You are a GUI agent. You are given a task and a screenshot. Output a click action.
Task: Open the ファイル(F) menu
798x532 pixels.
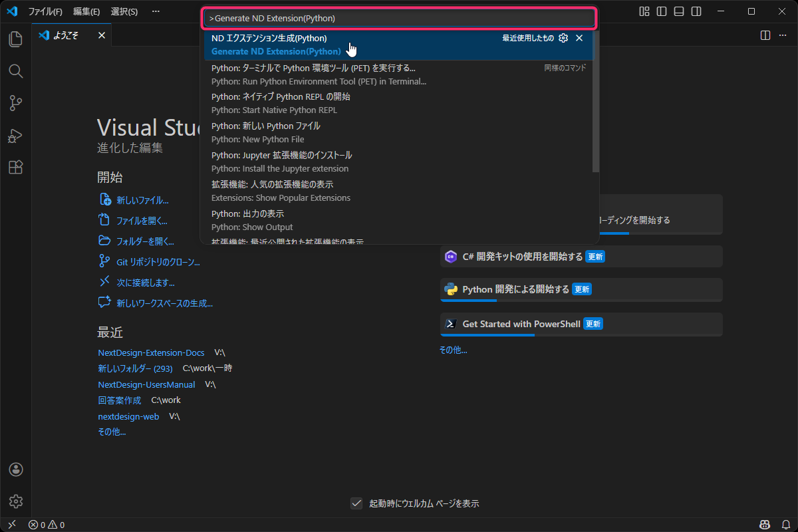(x=45, y=11)
